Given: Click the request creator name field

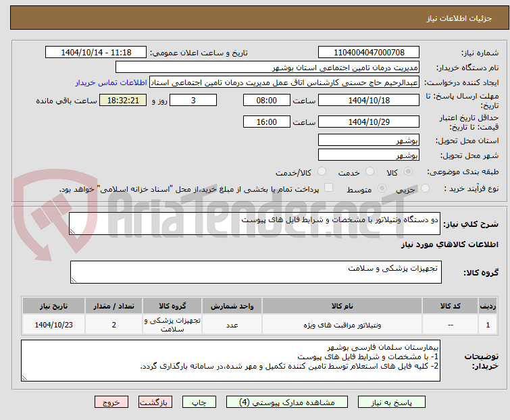Looking at the screenshot, I should tap(284, 82).
